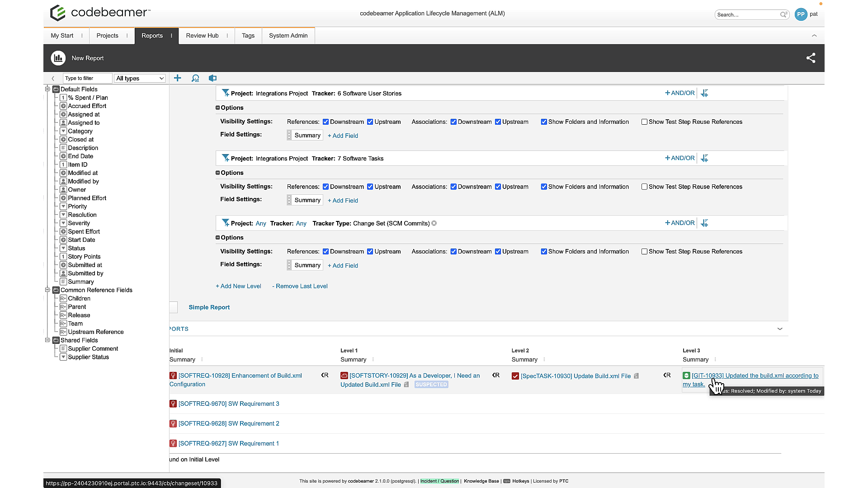The image size is (868, 488).
Task: Uncheck References Downstream for Software User Stories
Action: click(325, 122)
